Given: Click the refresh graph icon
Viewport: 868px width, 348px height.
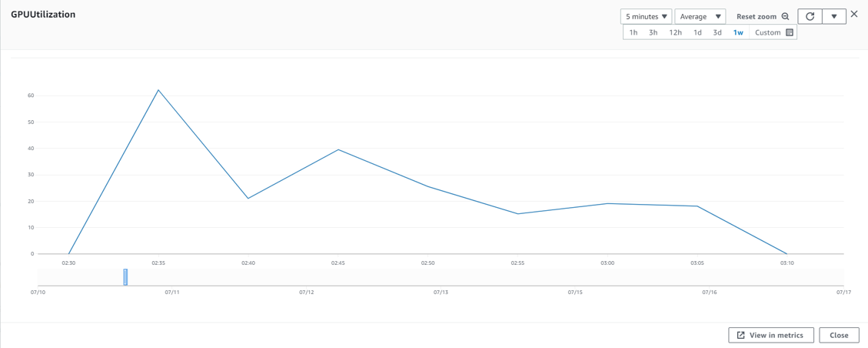Looking at the screenshot, I should tap(810, 16).
